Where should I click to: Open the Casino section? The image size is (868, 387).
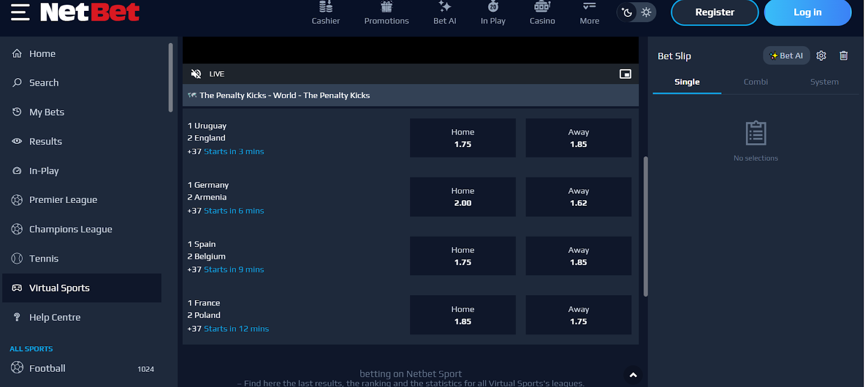542,13
